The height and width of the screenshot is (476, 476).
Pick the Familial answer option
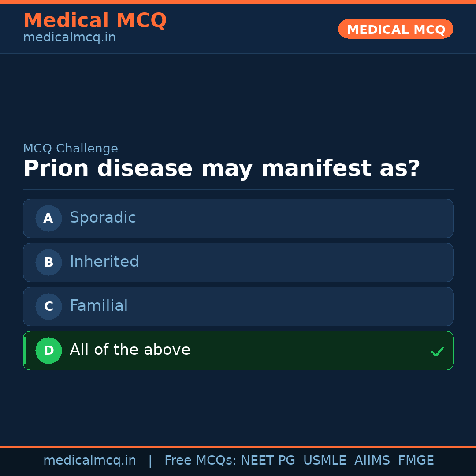[238, 306]
